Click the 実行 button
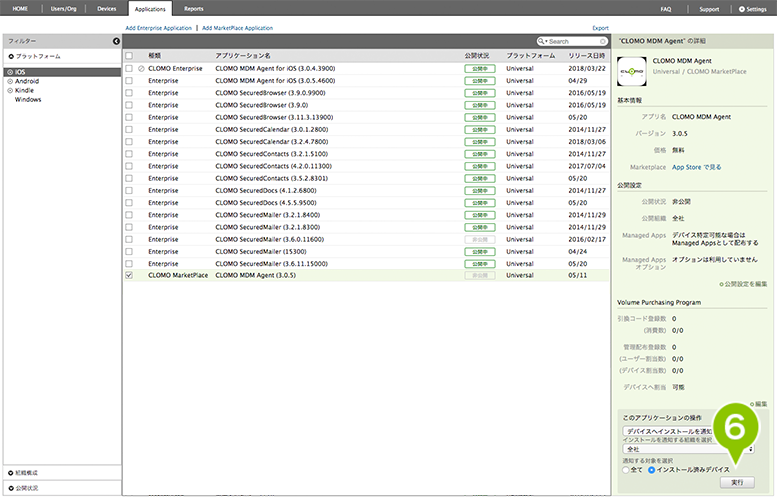Viewport: 778px width, 500px height. point(737,482)
